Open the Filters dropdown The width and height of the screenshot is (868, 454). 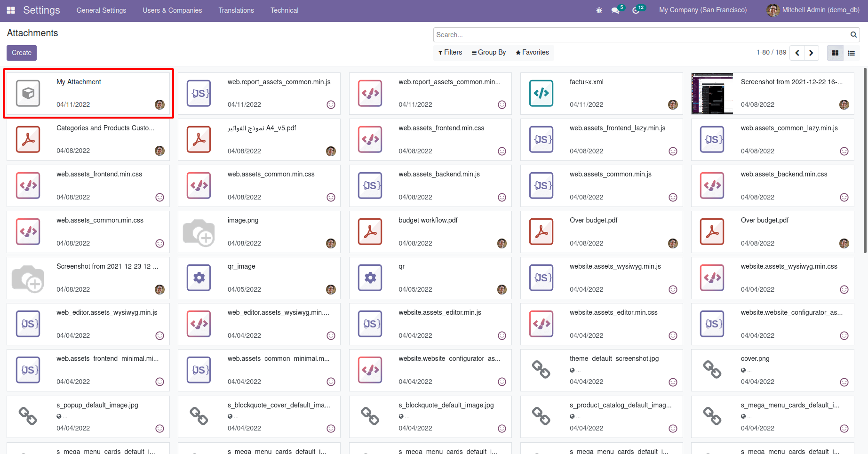tap(450, 52)
